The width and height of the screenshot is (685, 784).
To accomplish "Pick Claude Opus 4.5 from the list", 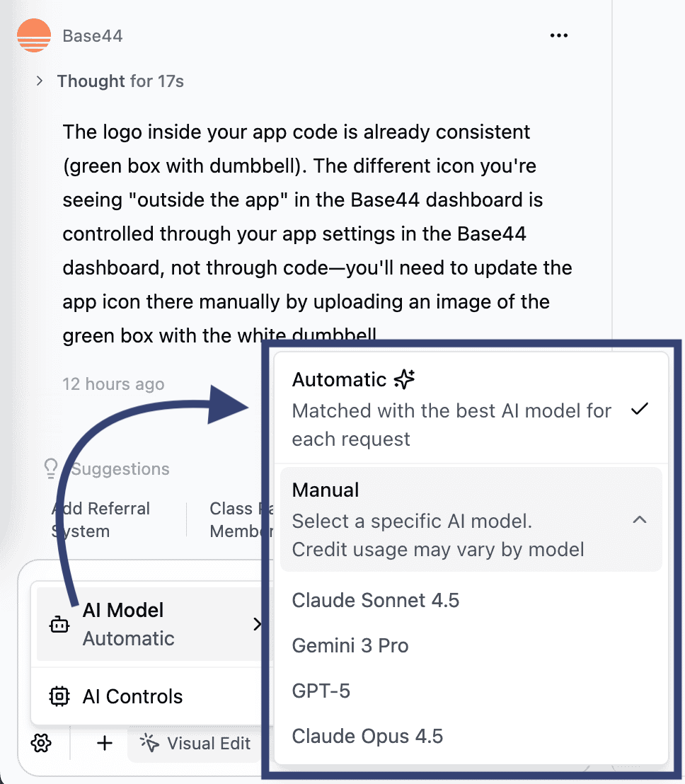I will point(367,736).
